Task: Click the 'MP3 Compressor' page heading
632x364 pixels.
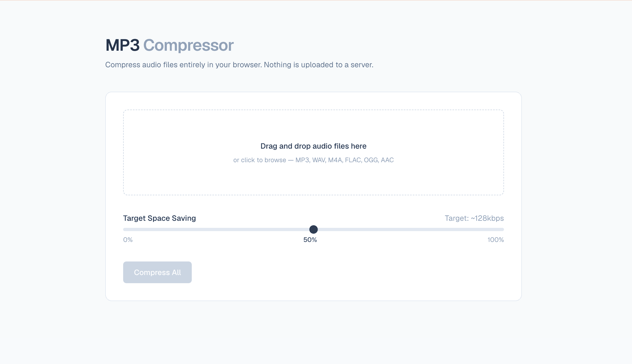Action: pyautogui.click(x=170, y=45)
